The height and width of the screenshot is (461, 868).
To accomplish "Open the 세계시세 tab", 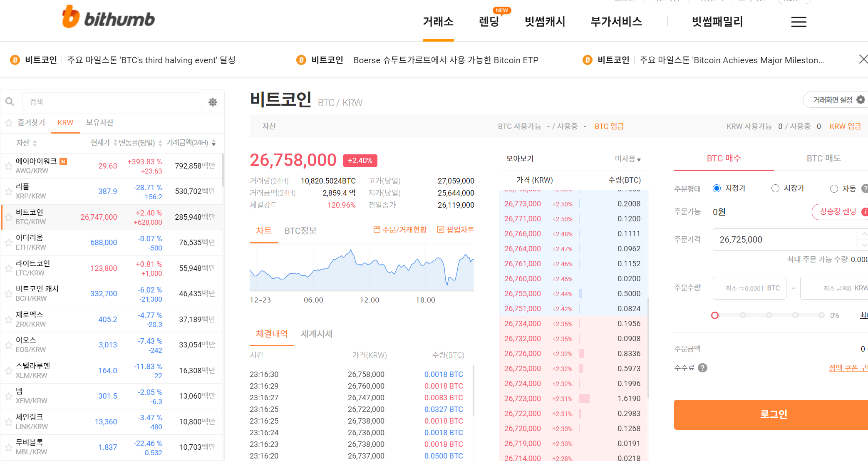I will tap(317, 334).
